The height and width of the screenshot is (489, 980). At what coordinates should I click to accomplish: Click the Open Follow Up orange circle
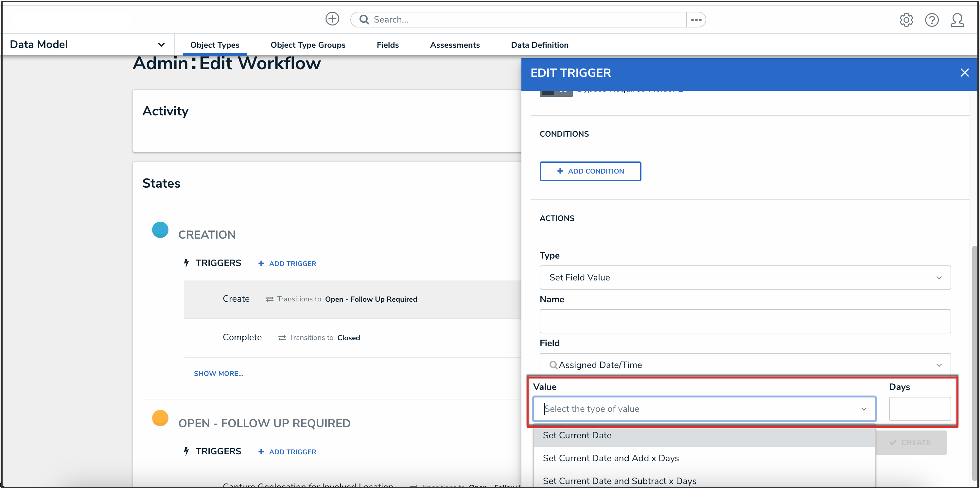pyautogui.click(x=160, y=418)
